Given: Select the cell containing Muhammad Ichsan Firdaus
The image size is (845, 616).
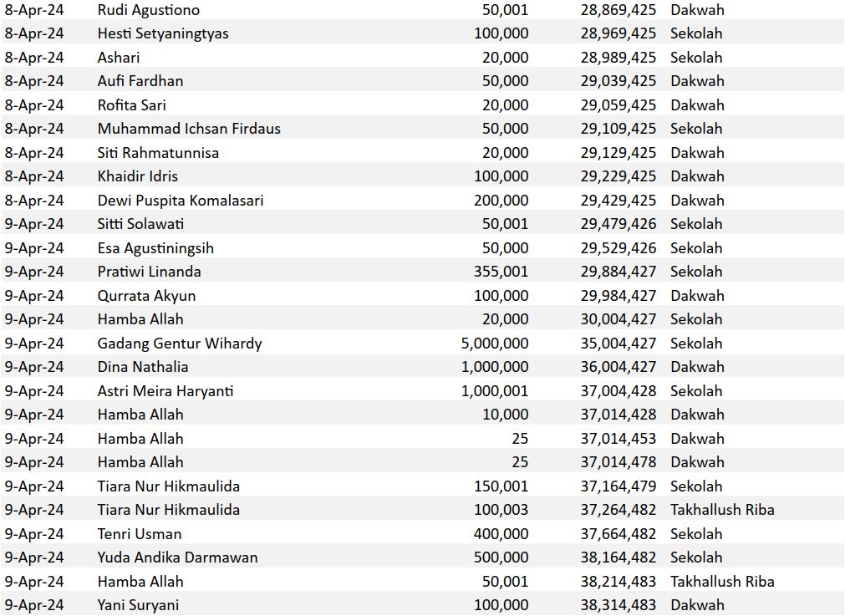Looking at the screenshot, I should click(x=189, y=129).
